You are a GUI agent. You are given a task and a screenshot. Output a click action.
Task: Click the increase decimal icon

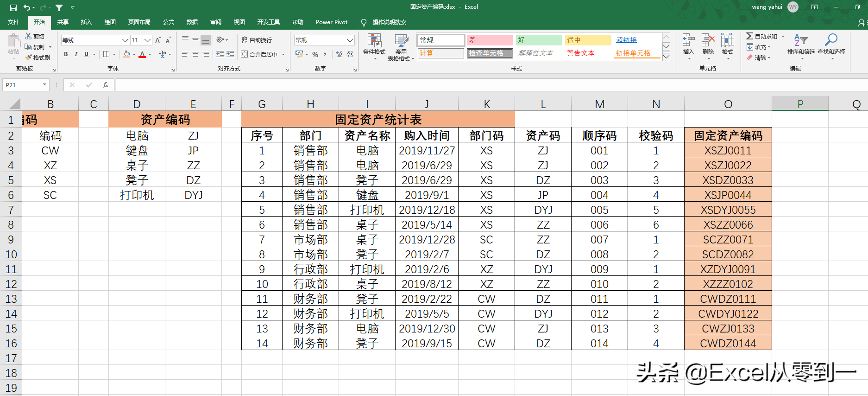(340, 54)
